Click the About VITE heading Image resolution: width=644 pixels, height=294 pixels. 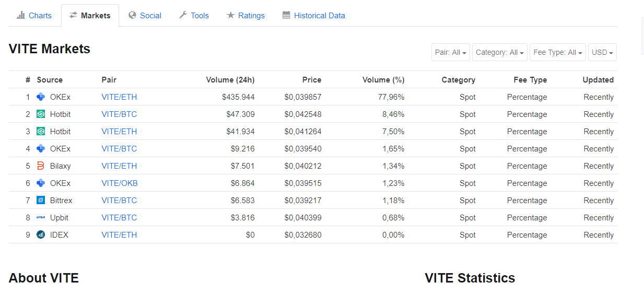(44, 278)
